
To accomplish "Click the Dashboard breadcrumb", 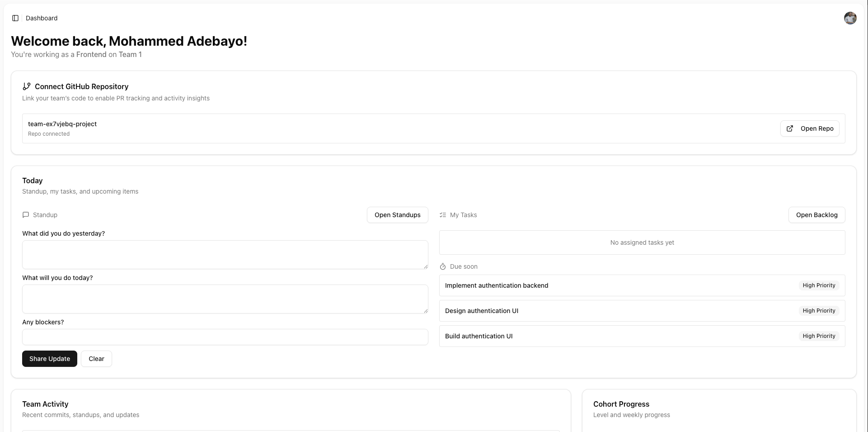I will click(42, 18).
